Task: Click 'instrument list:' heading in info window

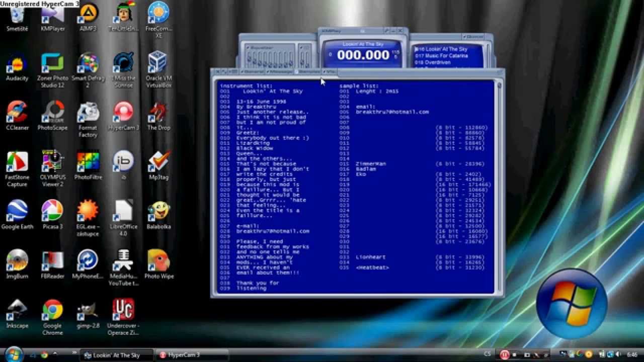Action: click(x=246, y=86)
